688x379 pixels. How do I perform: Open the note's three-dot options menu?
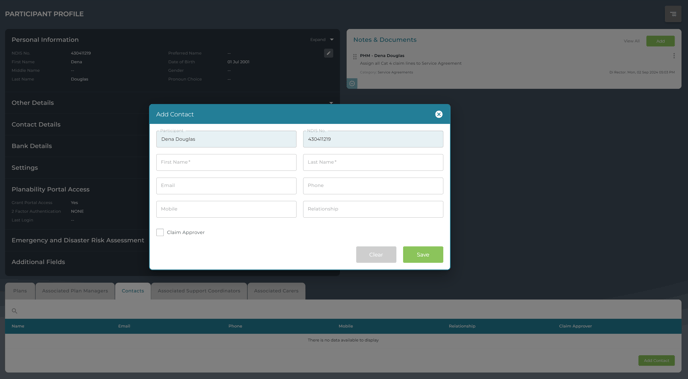pyautogui.click(x=674, y=56)
